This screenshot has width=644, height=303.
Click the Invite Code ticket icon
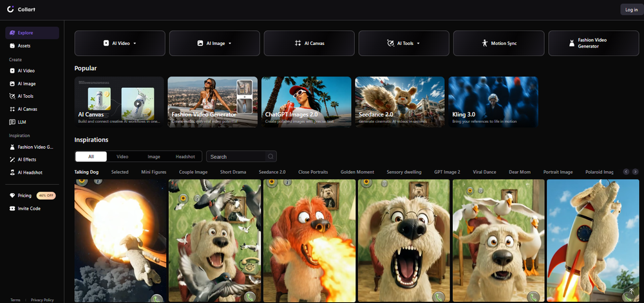(x=12, y=208)
